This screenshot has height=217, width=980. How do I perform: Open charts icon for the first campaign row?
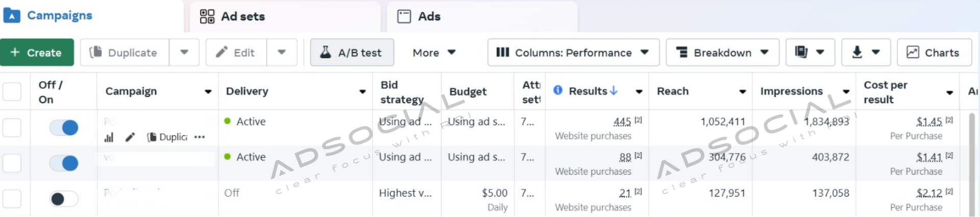[109, 137]
